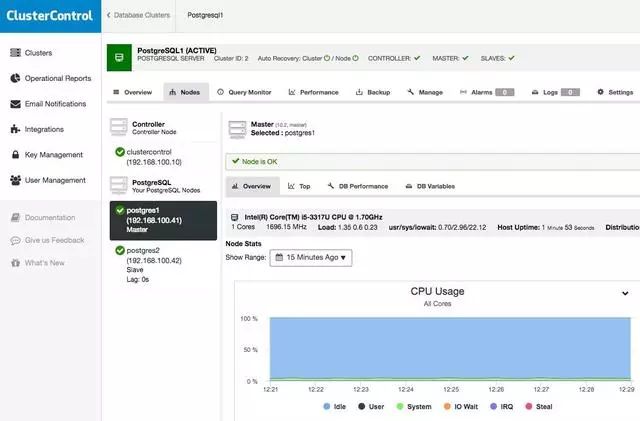
Task: Click the Postgresql1 breadcrumb
Action: point(205,15)
